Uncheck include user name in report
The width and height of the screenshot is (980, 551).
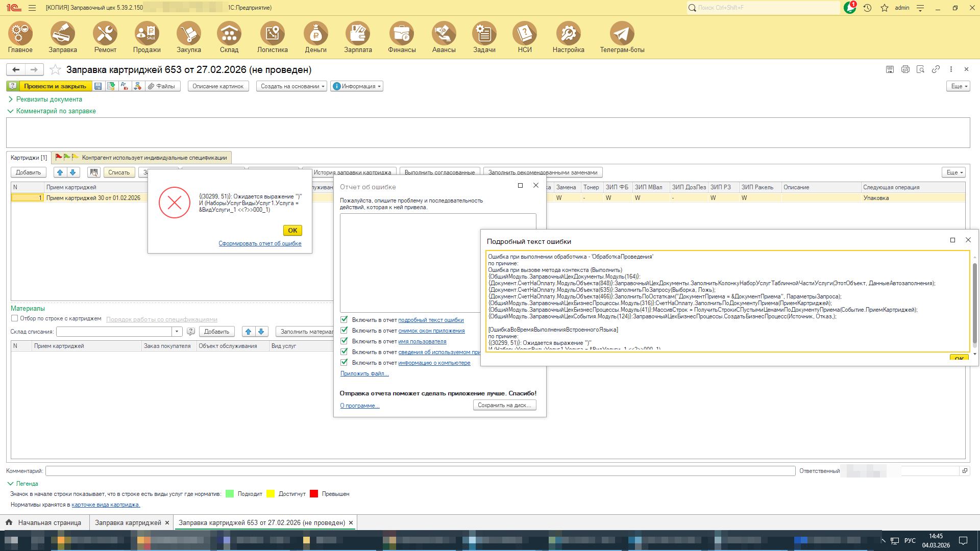(345, 341)
